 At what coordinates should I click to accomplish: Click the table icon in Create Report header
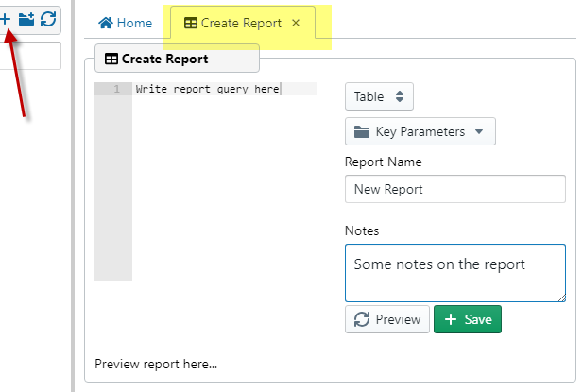click(x=111, y=59)
